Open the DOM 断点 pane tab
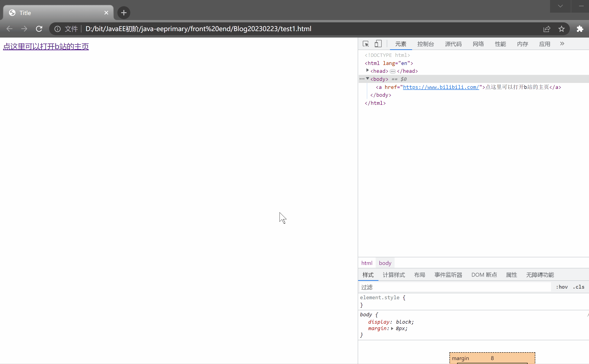Screen dimensions: 589x364 [484, 275]
